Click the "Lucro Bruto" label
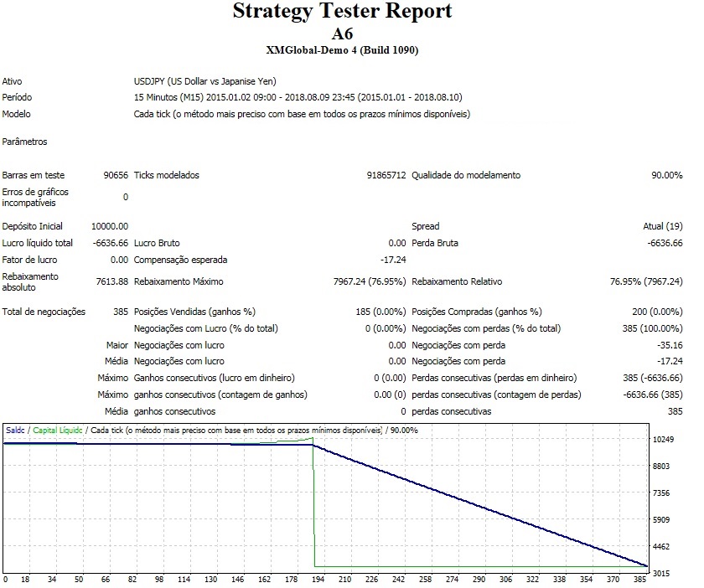Viewport: 704px width, 588px height. pyautogui.click(x=157, y=243)
